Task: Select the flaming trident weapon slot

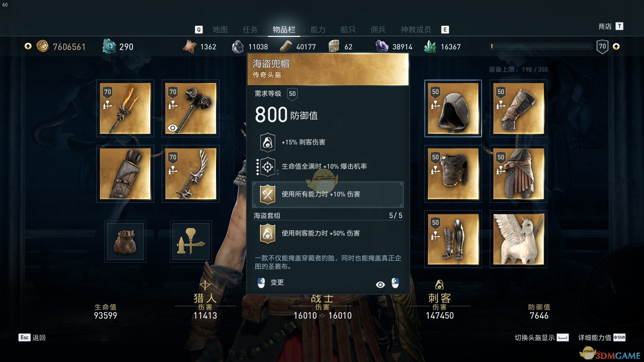Action: [x=125, y=108]
